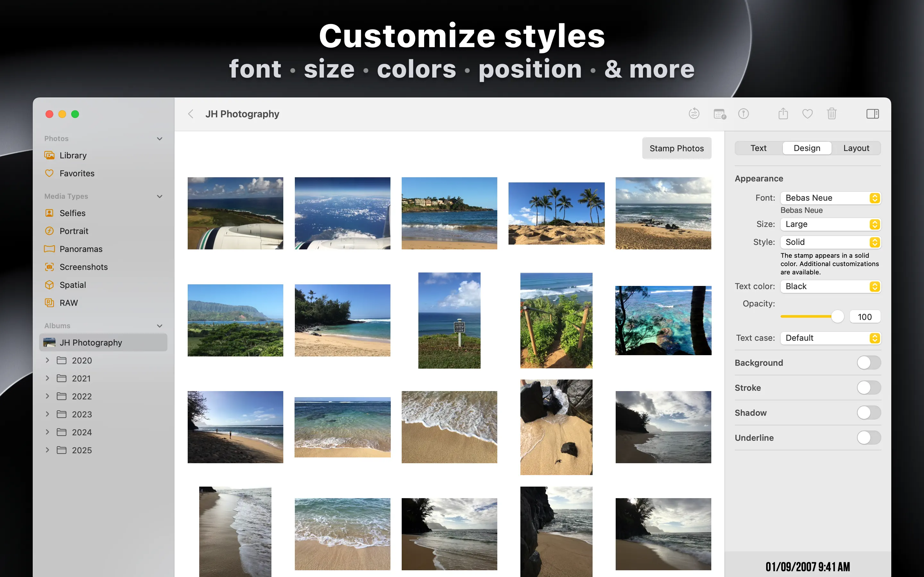The image size is (924, 577).
Task: Click the heart favorite icon in toolbar
Action: (x=807, y=114)
